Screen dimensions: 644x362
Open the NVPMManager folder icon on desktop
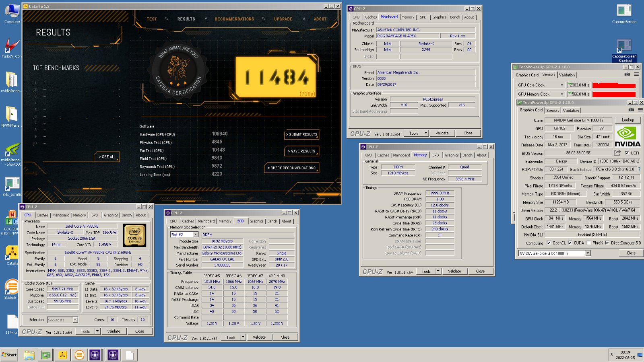(11, 117)
